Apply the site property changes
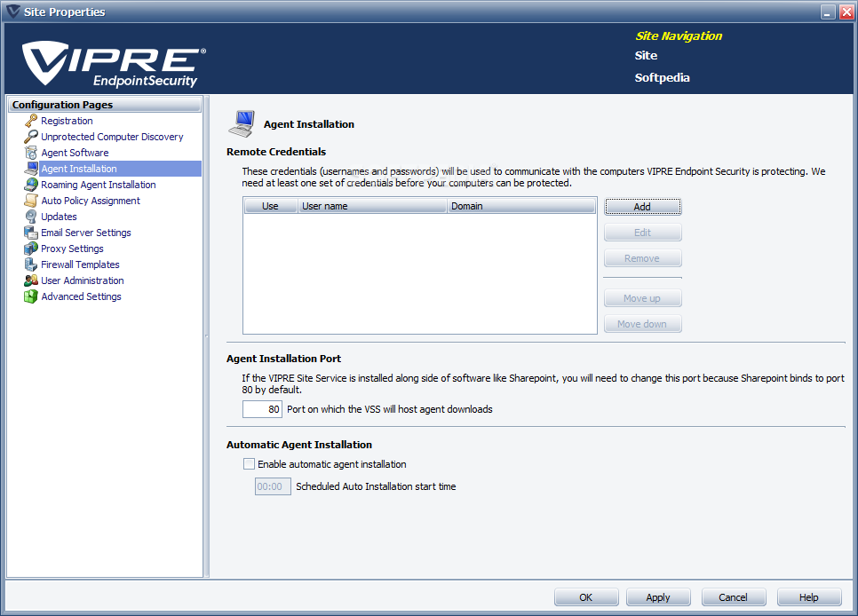Image resolution: width=858 pixels, height=616 pixels. click(658, 596)
